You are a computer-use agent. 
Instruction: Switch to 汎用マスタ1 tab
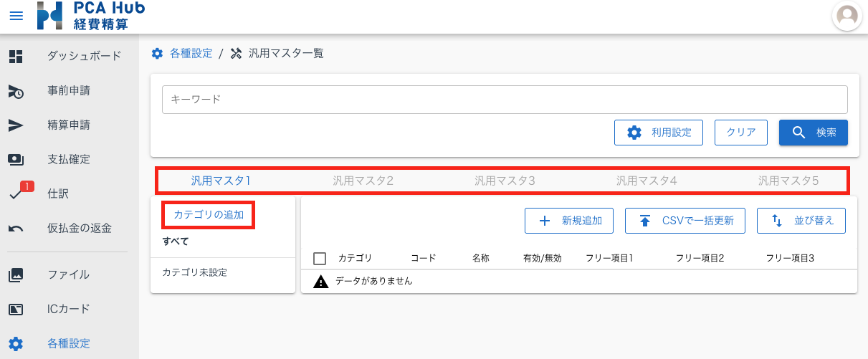[x=221, y=181]
